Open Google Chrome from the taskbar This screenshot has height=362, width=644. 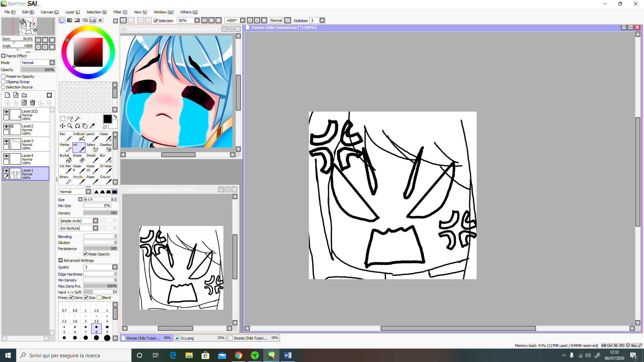click(238, 355)
